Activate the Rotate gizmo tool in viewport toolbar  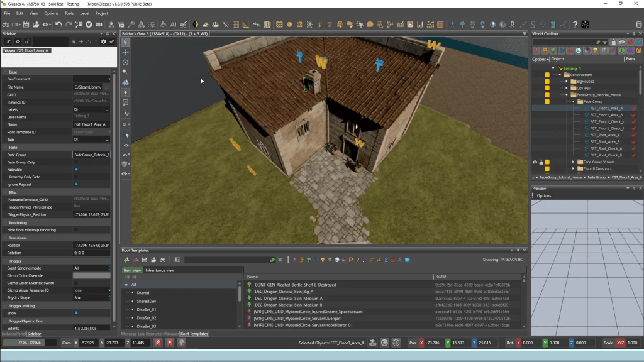point(125,62)
